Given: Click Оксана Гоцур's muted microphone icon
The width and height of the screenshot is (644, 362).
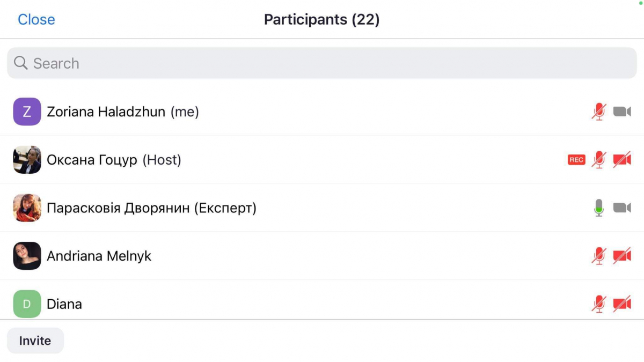Looking at the screenshot, I should coord(599,160).
